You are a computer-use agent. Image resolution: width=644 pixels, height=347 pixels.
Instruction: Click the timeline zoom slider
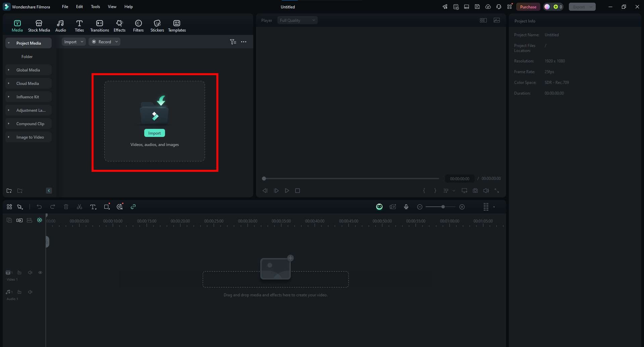[x=440, y=207]
